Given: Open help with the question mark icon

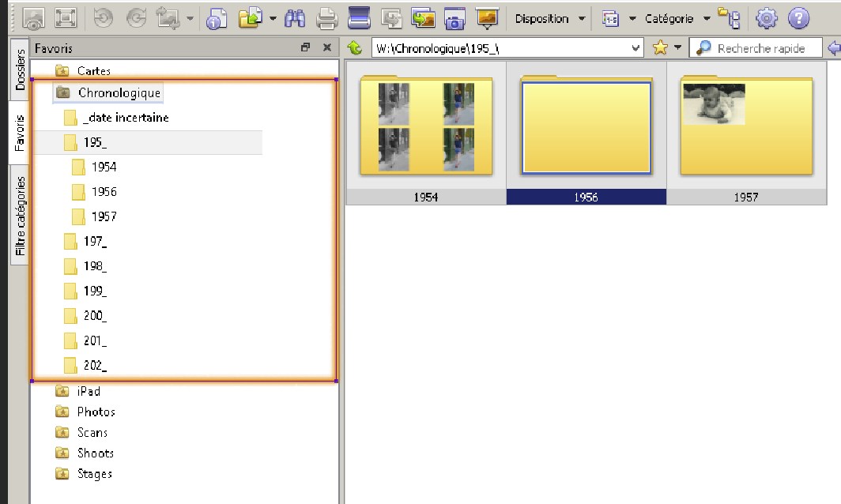Looking at the screenshot, I should tap(798, 18).
